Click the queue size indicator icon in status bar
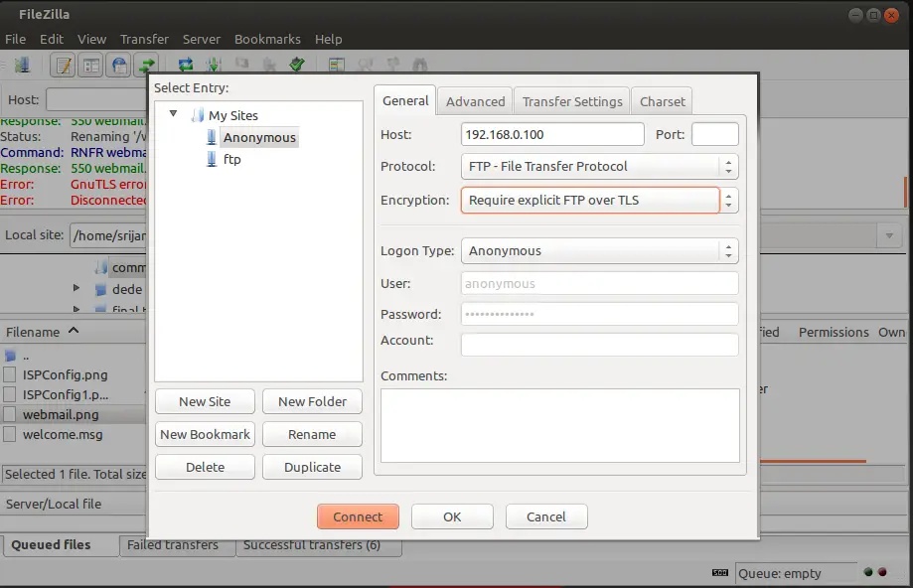 720,573
